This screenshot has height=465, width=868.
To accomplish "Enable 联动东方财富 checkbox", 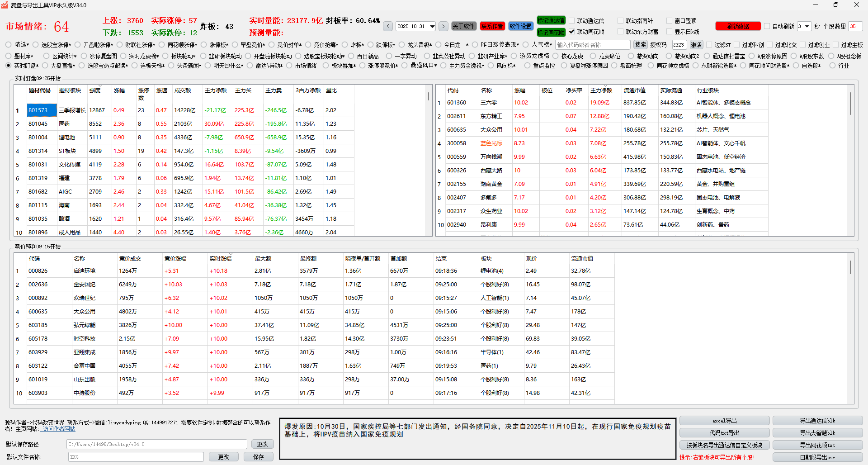I will (621, 32).
